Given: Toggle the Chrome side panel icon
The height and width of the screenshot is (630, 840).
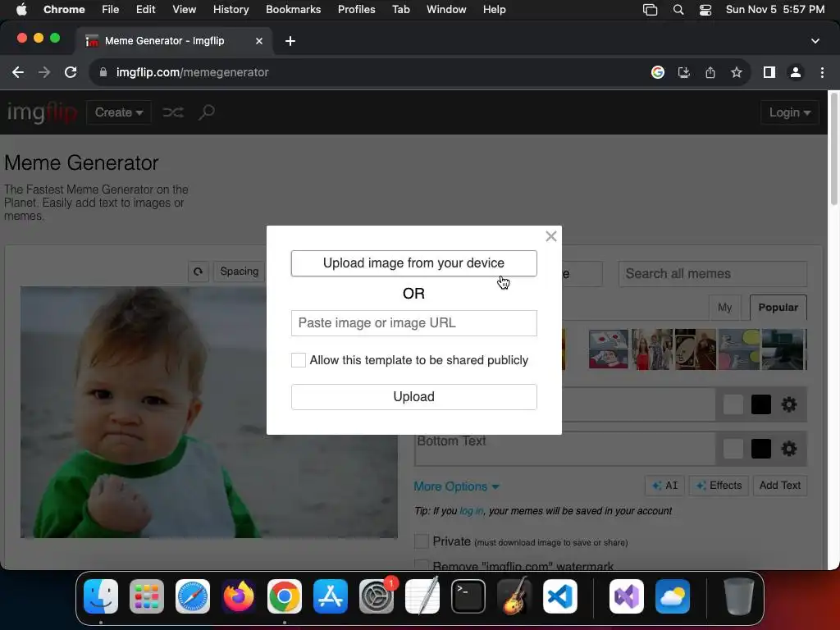Looking at the screenshot, I should [769, 72].
